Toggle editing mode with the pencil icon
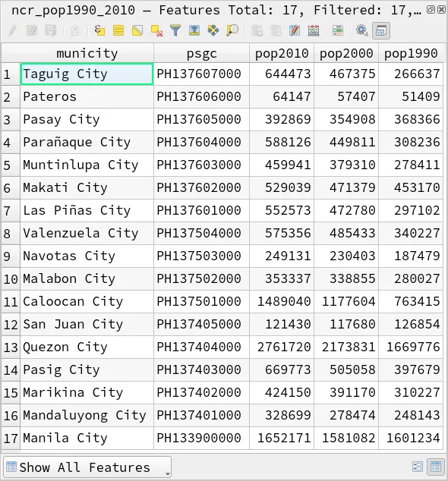Screen dimensions: 448x481 point(13,30)
